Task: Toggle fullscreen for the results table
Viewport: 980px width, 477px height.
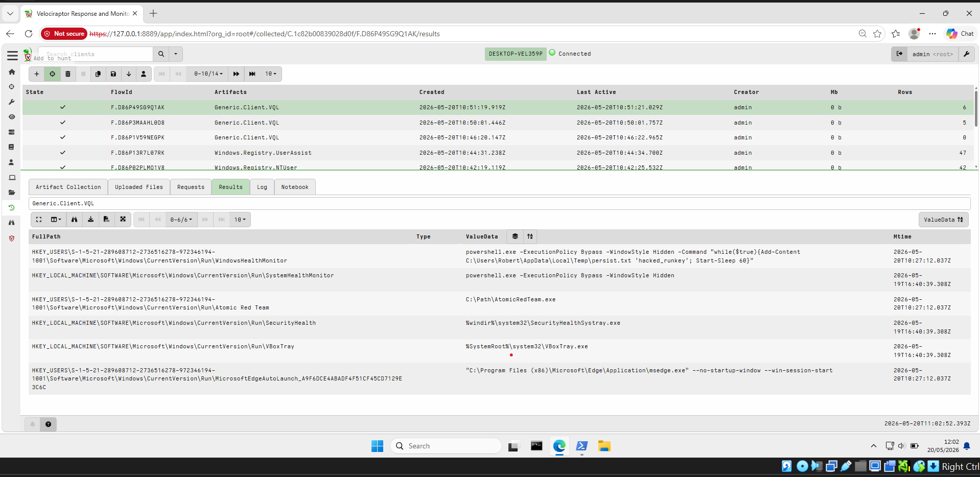Action: click(x=39, y=220)
